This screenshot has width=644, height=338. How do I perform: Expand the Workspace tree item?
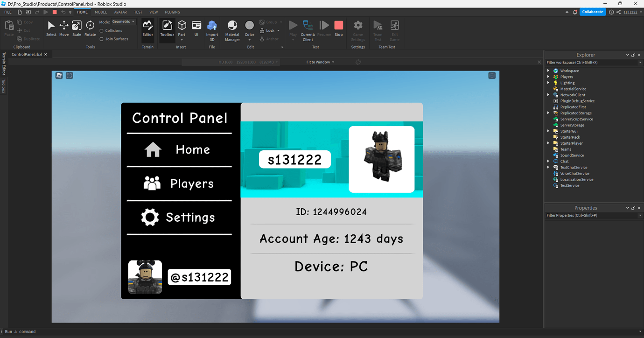pos(548,70)
